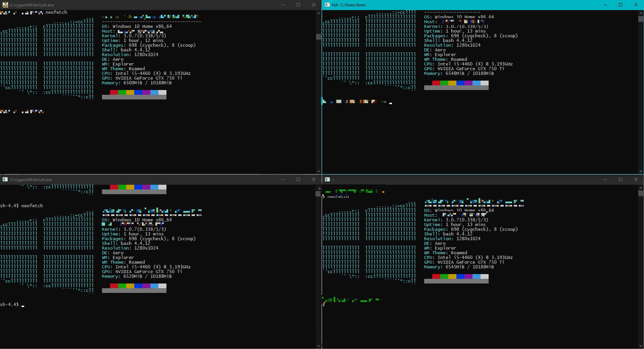Open system menu icon of sh.exe window
This screenshot has width=644, height=349.
pyautogui.click(x=5, y=179)
